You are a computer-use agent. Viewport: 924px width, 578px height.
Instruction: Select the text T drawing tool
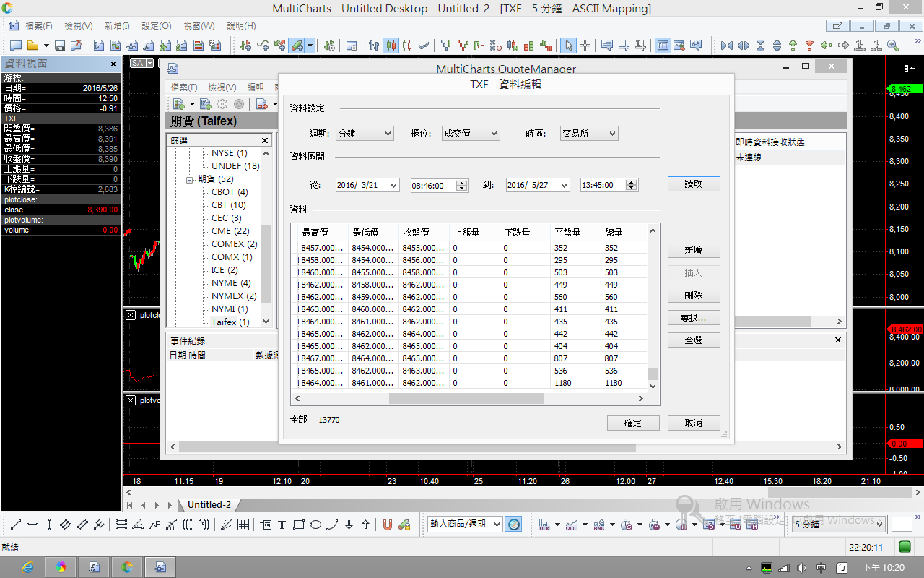pos(282,525)
